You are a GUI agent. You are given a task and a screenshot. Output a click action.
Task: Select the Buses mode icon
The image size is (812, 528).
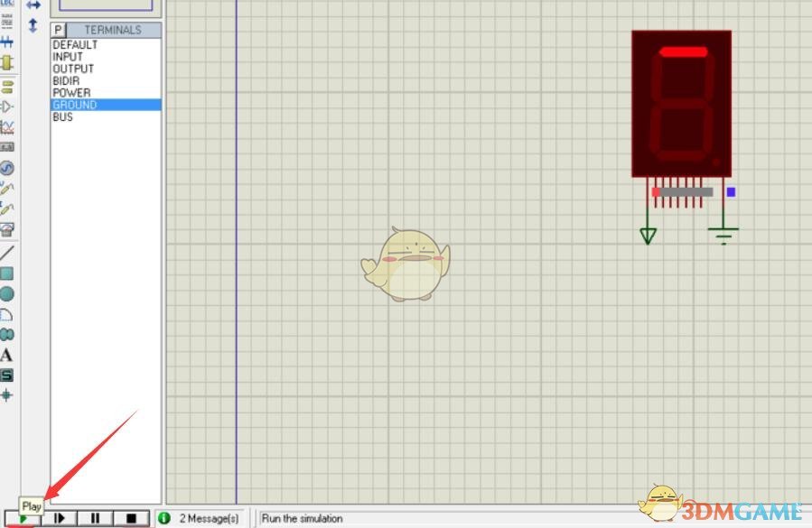[6, 42]
